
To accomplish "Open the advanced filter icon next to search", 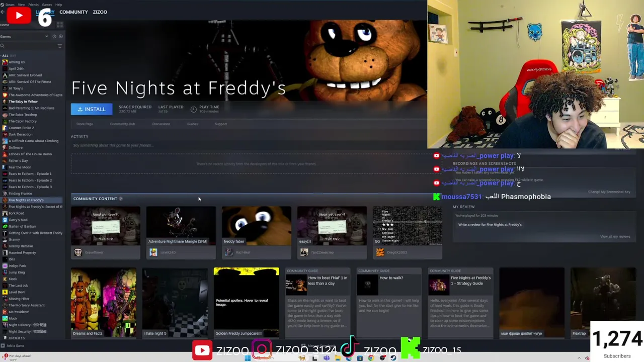I will click(60, 46).
